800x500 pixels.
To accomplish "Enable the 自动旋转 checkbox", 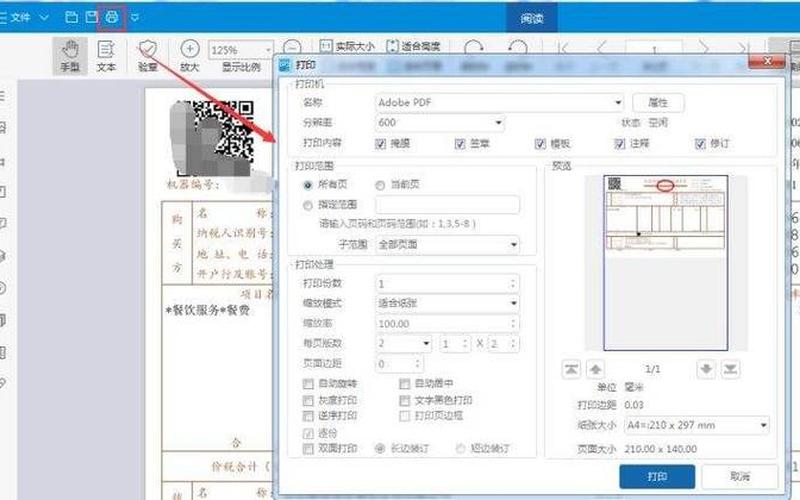I will 308,384.
